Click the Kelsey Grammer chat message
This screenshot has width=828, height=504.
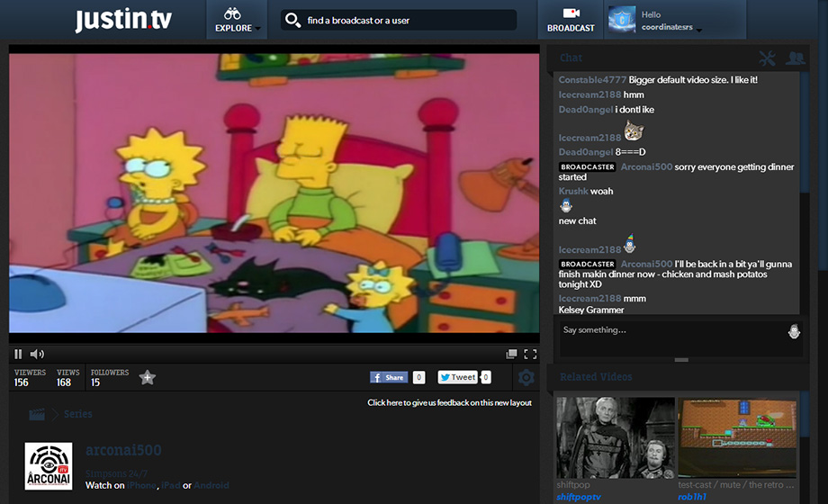[x=591, y=310]
